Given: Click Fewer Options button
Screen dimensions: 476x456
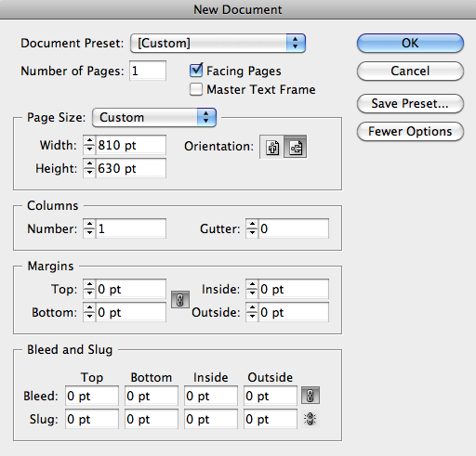Looking at the screenshot, I should point(410,131).
